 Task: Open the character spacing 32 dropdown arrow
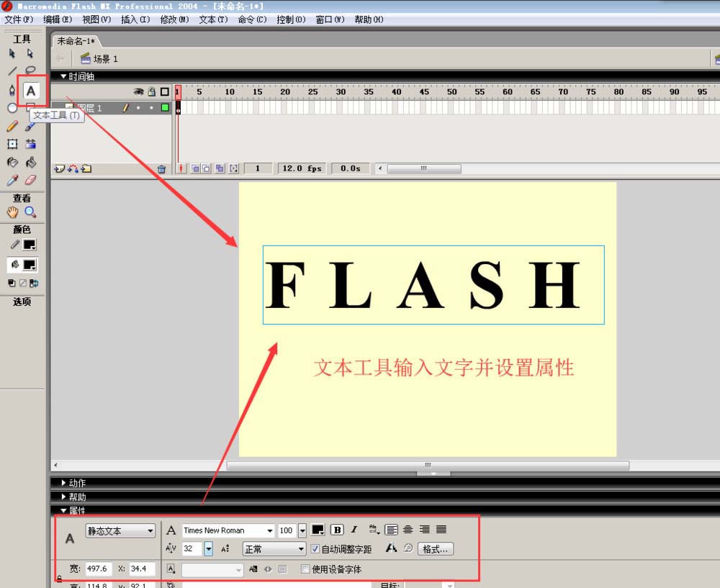(209, 548)
